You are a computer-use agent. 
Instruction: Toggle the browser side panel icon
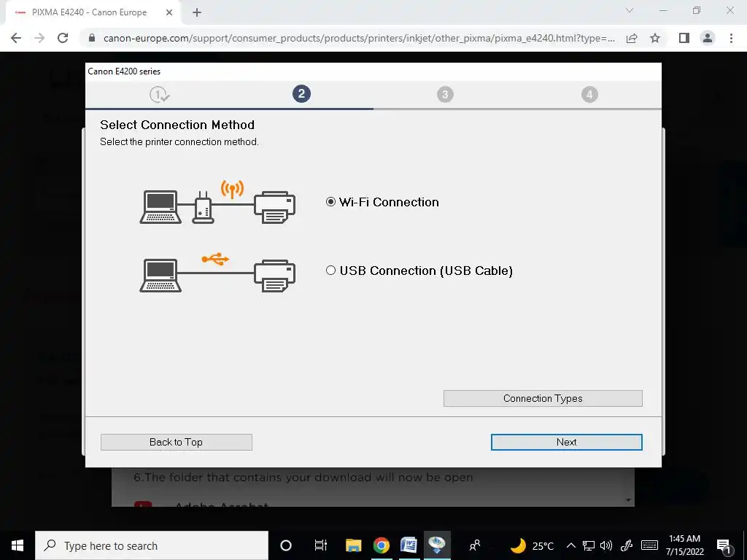pos(684,38)
